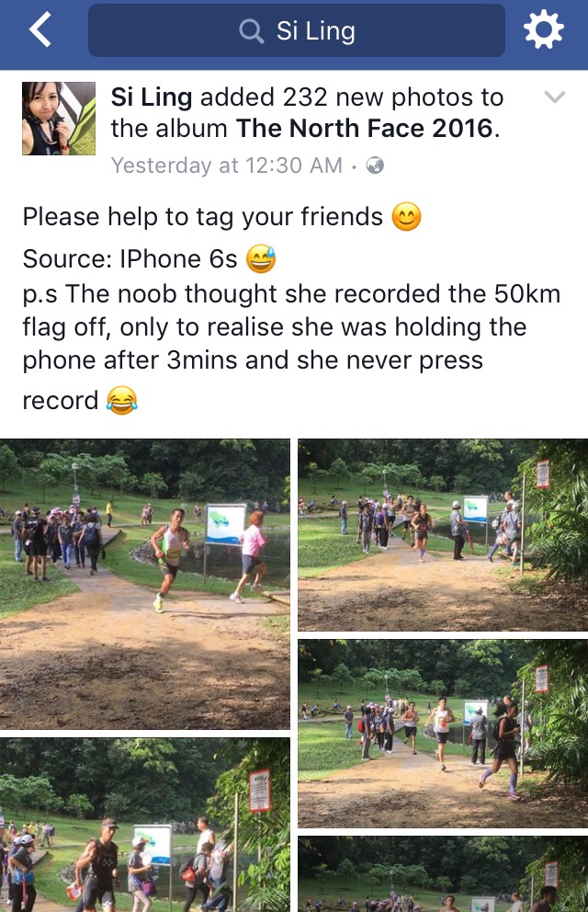Tap the sweat smile emoji after IPhone 6s
The width and height of the screenshot is (588, 912).
[261, 259]
